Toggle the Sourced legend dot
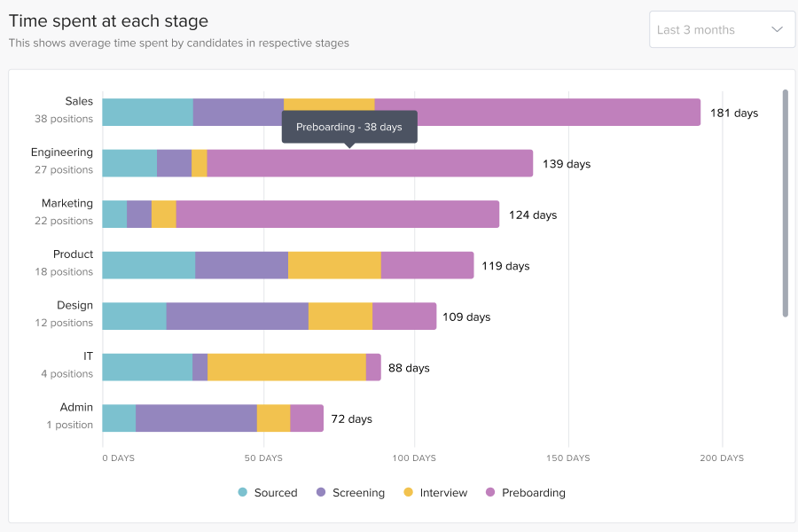This screenshot has width=798, height=532. click(243, 493)
